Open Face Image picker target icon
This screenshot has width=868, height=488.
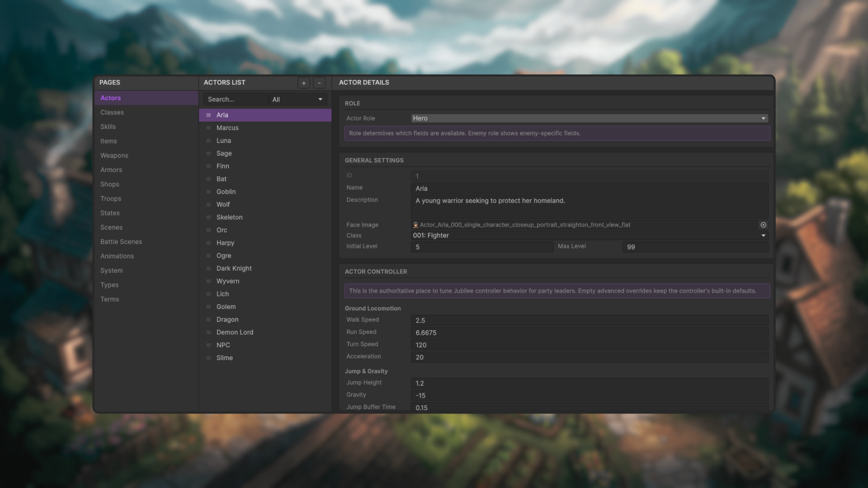[x=763, y=225]
